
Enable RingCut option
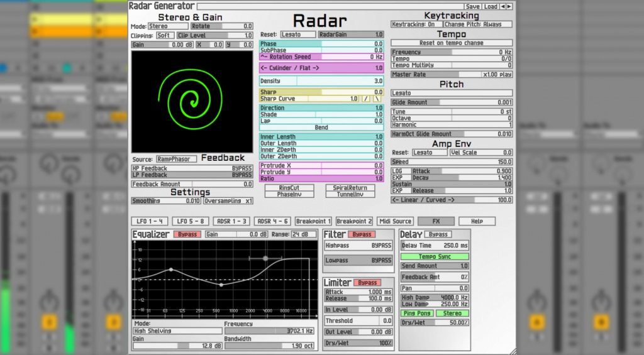click(289, 188)
